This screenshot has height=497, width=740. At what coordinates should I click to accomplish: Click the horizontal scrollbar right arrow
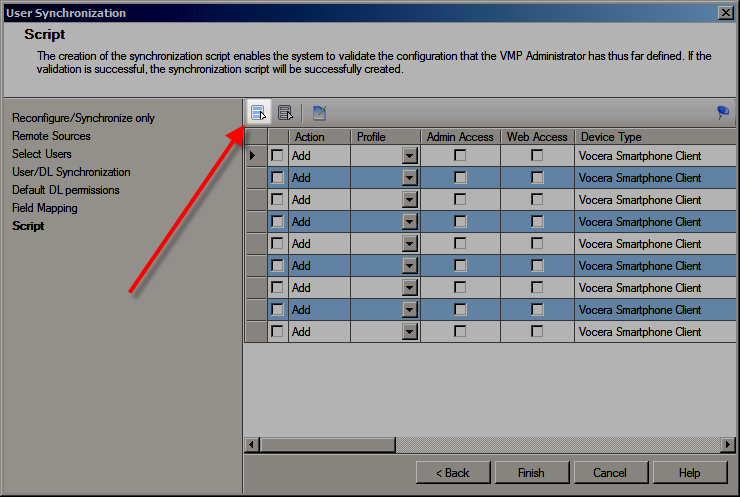click(x=727, y=444)
